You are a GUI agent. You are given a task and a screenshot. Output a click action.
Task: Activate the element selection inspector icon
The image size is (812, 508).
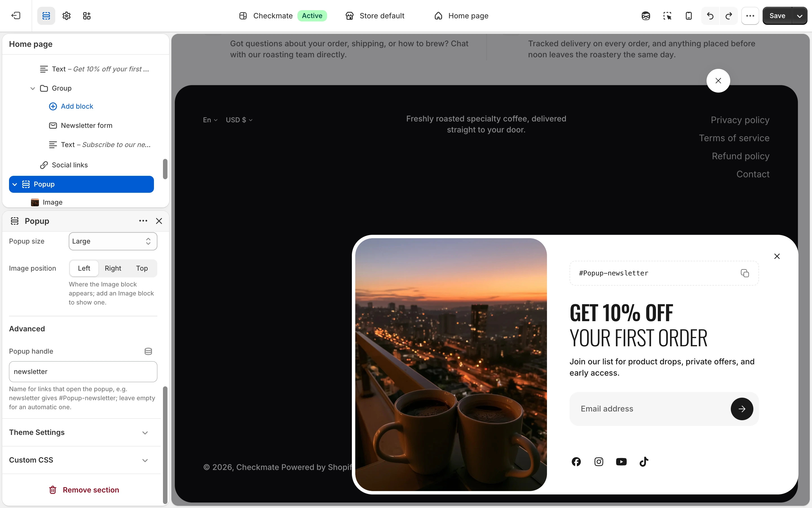tap(667, 16)
